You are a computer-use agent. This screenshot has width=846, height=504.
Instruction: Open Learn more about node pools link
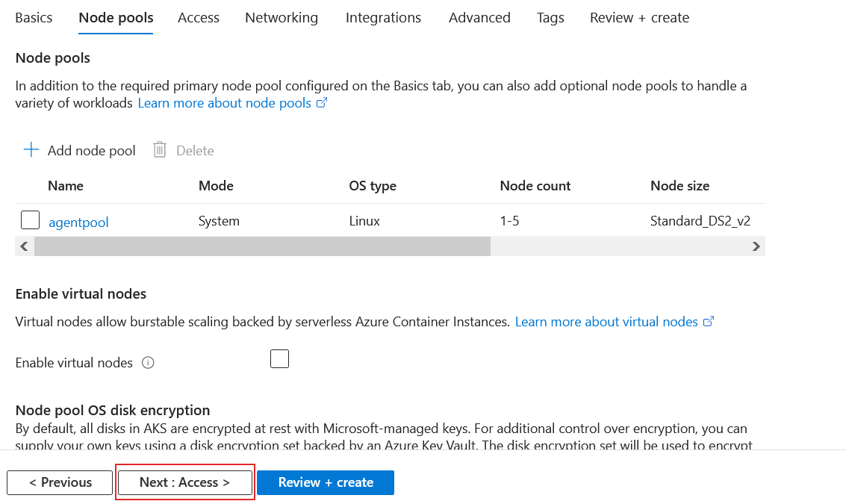(x=225, y=103)
